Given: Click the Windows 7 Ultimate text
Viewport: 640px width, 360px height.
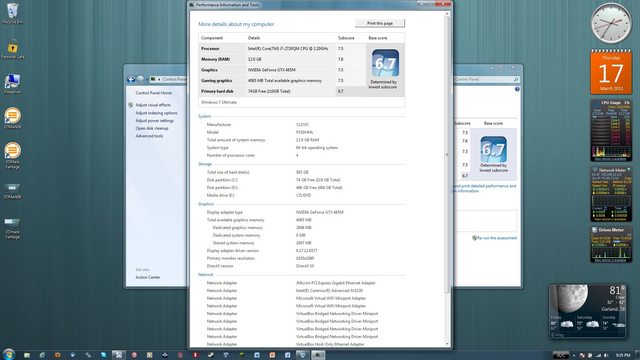Looking at the screenshot, I should (219, 102).
